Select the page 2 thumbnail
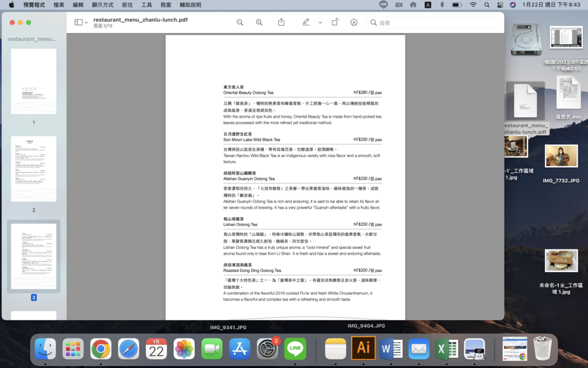This screenshot has width=588, height=368. pyautogui.click(x=33, y=168)
